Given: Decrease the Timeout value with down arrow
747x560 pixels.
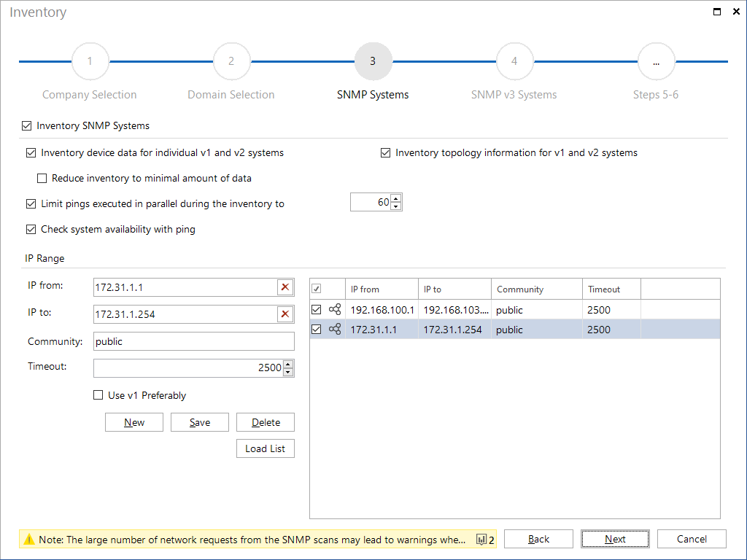Looking at the screenshot, I should [288, 372].
